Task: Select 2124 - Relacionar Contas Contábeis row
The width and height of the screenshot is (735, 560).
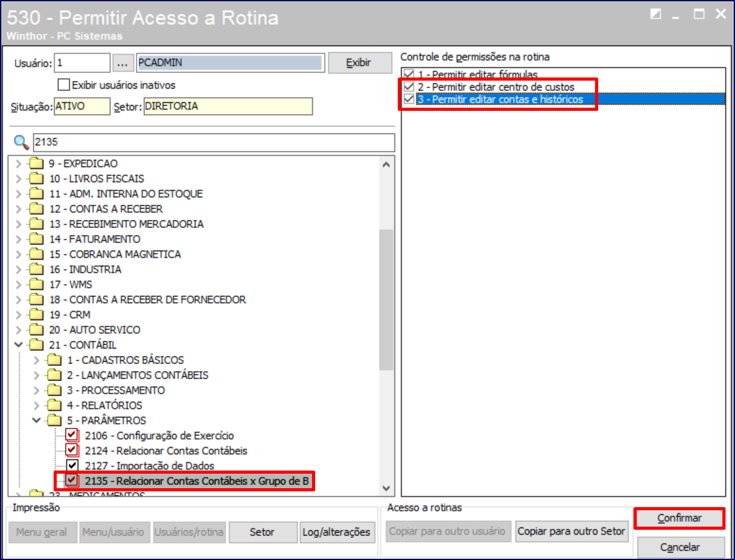Action: click(x=166, y=451)
